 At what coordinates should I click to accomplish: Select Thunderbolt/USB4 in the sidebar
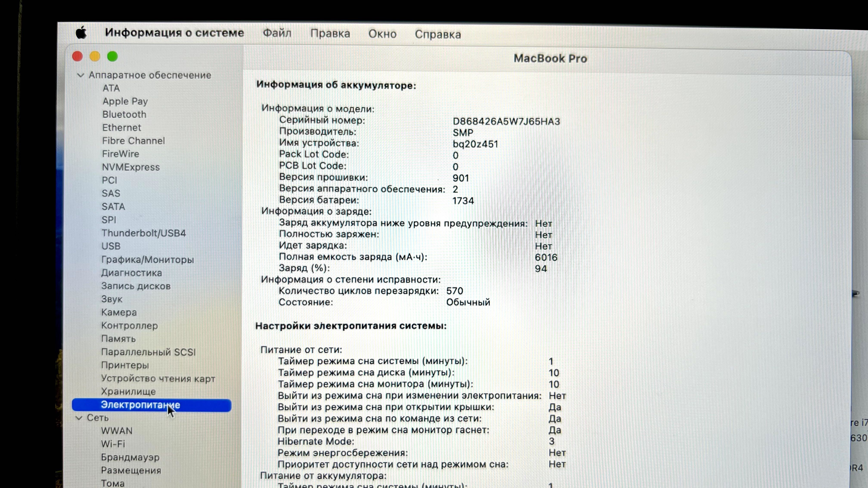tap(144, 233)
